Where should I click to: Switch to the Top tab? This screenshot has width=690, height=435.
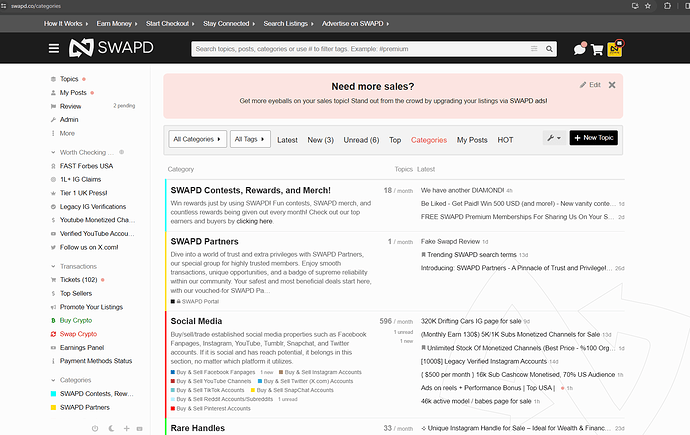(395, 140)
